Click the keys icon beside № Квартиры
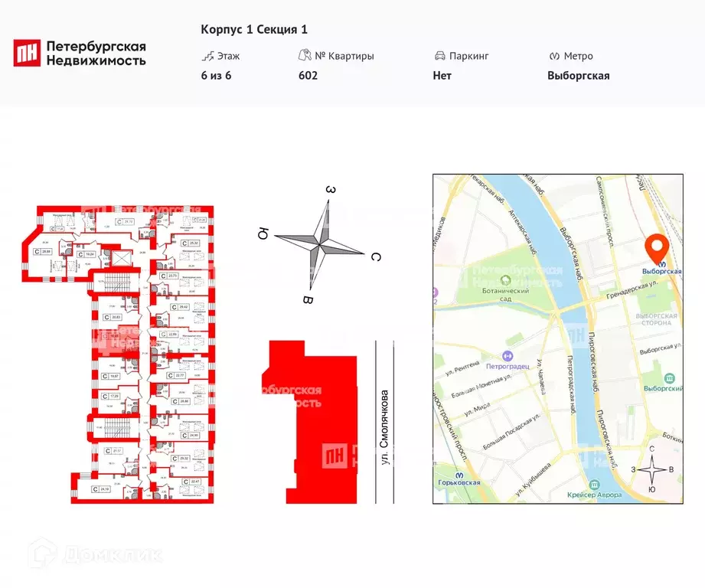 tap(305, 55)
